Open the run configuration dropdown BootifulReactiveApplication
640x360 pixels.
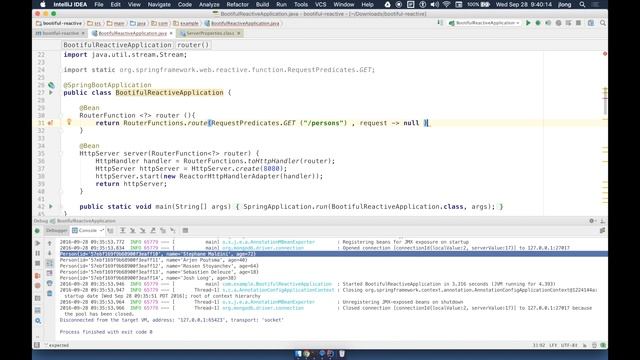484,23
